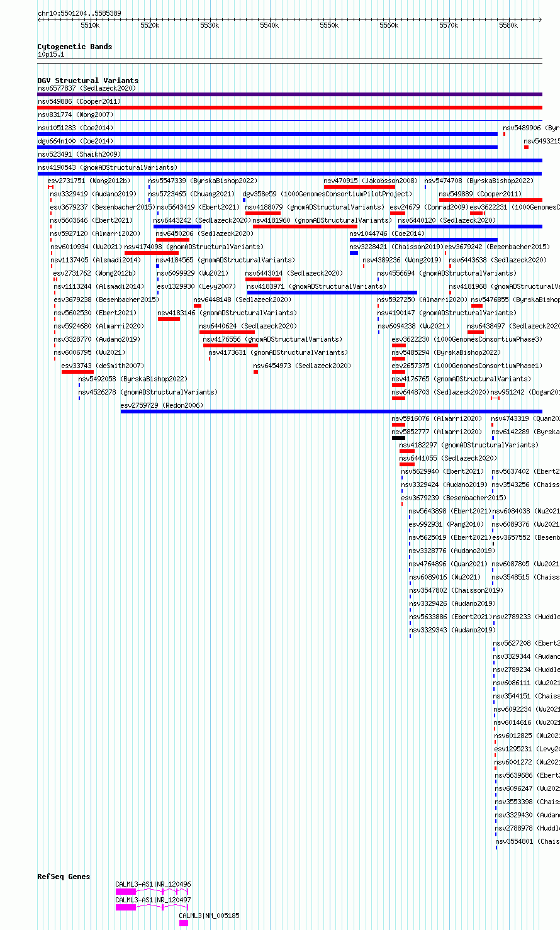560x930 pixels.
Task: Click the nsv4183146 (gnomADStructuralVariants) label
Action: click(x=227, y=313)
